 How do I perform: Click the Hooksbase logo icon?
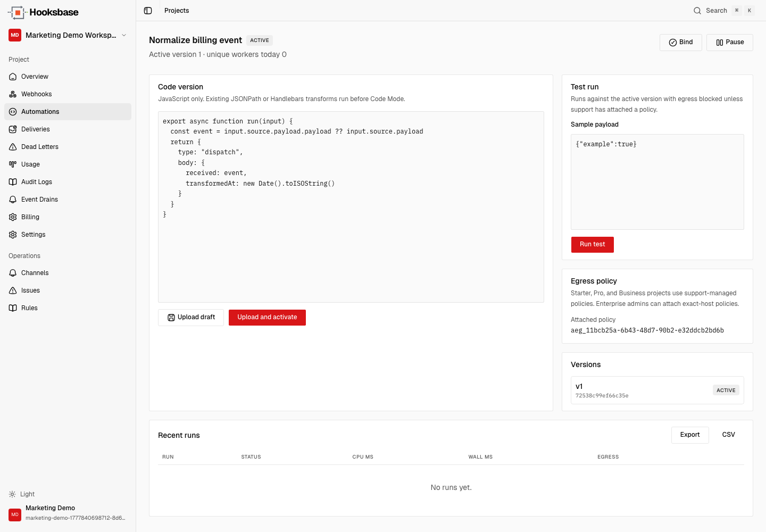(18, 12)
